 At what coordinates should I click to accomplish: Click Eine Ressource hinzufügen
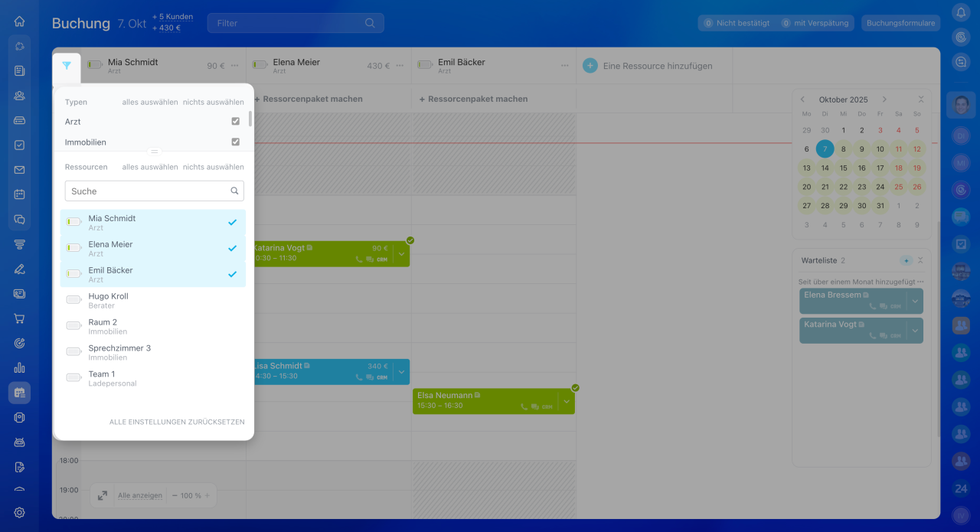click(658, 66)
